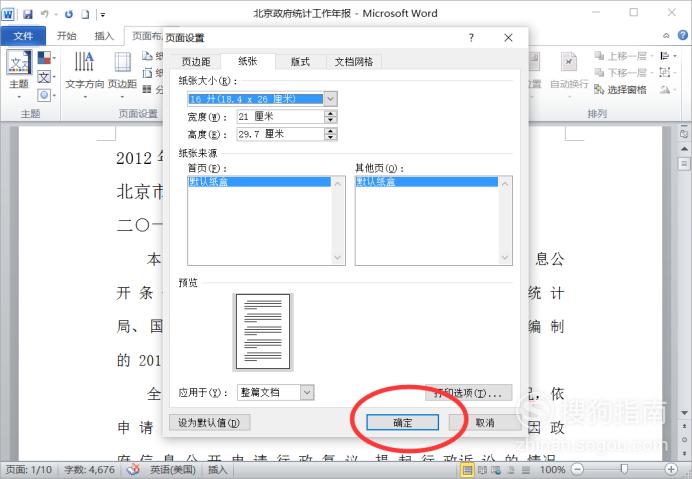Select default tray in Other pages list
692x479 pixels.
point(427,181)
